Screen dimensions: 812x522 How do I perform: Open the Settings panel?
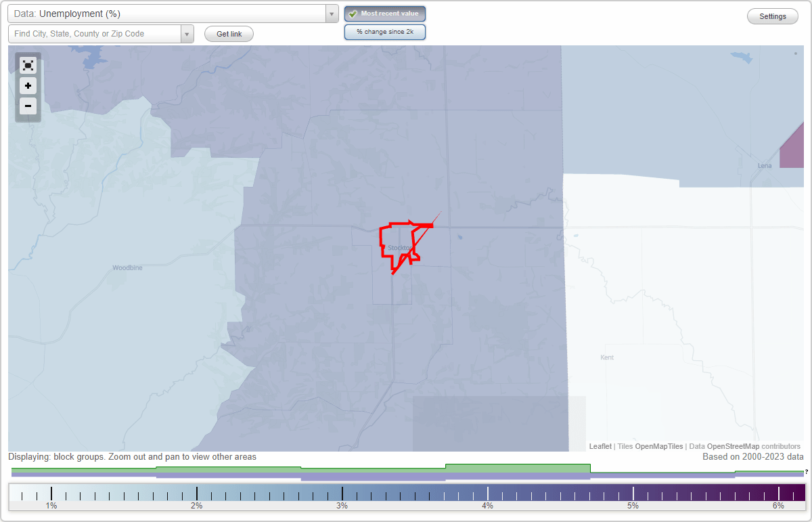772,16
